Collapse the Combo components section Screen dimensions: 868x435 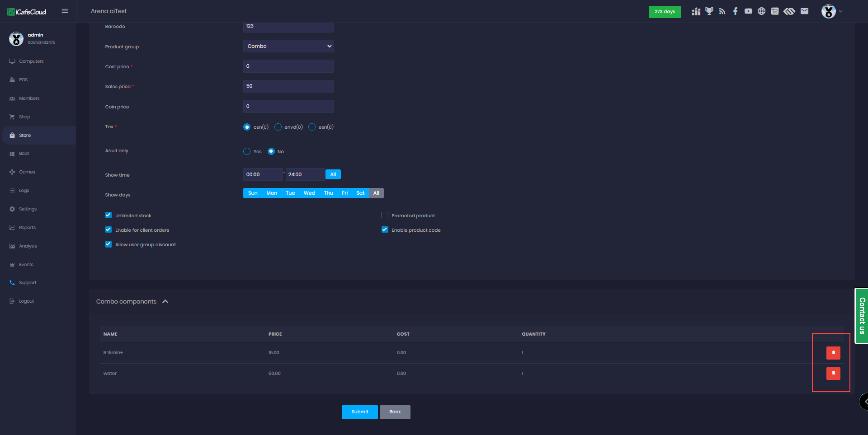point(165,302)
